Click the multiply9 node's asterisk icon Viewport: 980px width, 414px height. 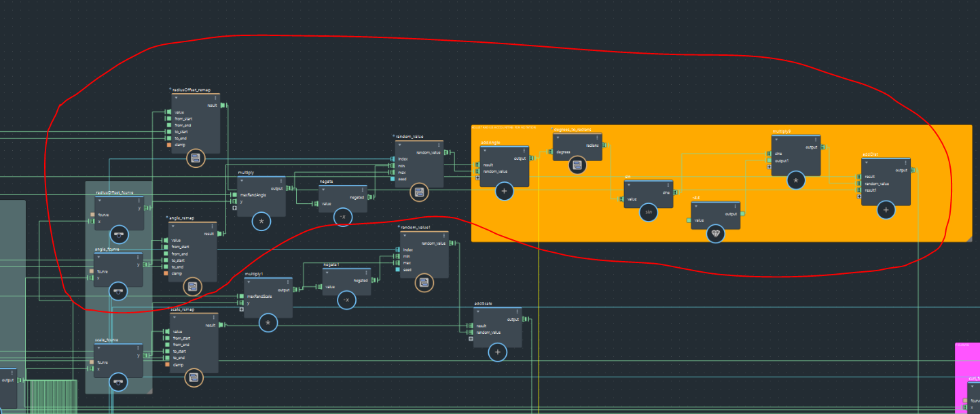click(796, 181)
